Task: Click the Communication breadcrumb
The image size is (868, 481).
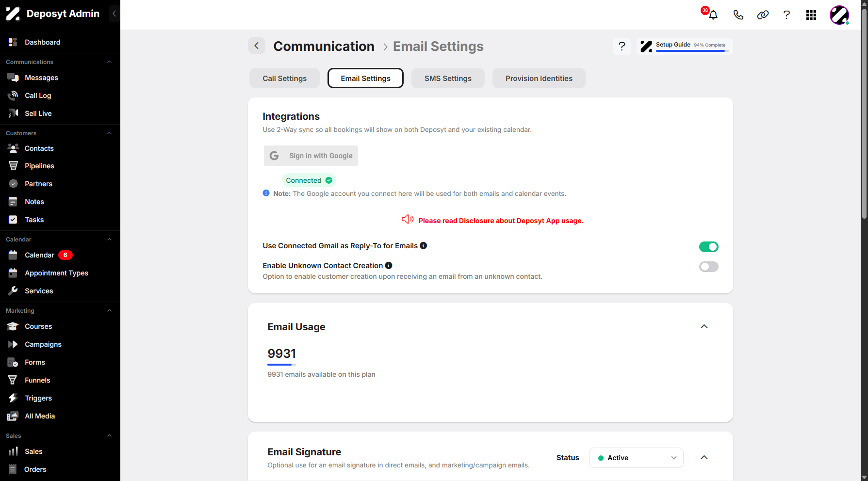Action: point(324,47)
